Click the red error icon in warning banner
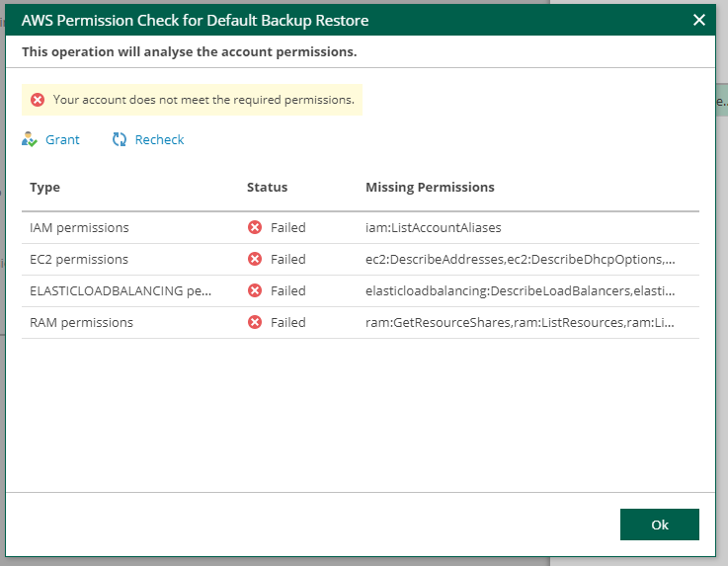The height and width of the screenshot is (566, 728). [x=38, y=100]
